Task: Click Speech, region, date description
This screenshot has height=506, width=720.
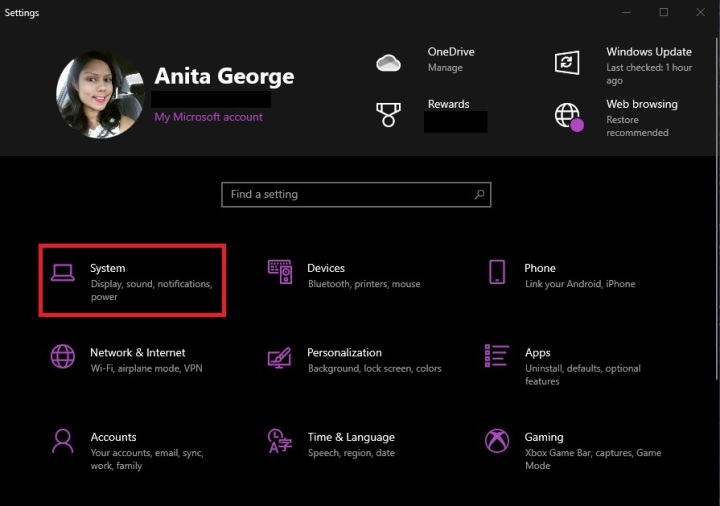Action: 351,453
